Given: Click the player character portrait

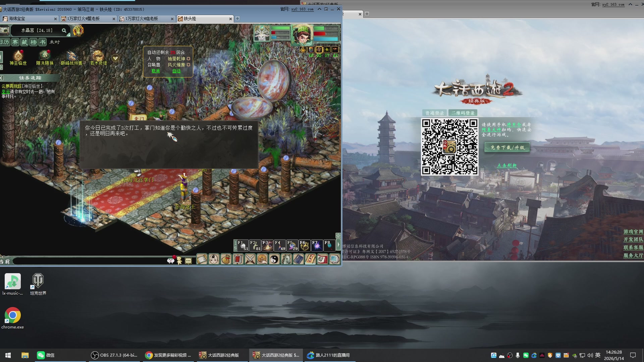Looking at the screenshot, I should click(x=303, y=35).
